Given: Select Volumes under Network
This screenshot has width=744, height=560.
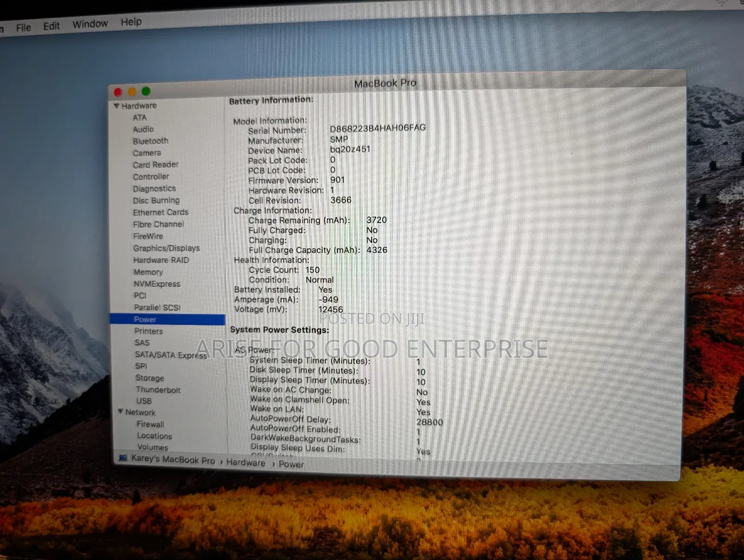Looking at the screenshot, I should (153, 447).
